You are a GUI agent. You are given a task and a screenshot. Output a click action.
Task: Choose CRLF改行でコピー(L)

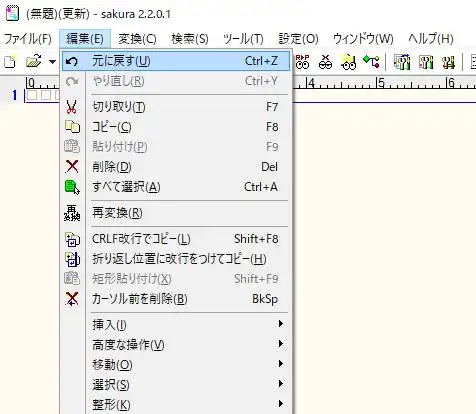176,239
